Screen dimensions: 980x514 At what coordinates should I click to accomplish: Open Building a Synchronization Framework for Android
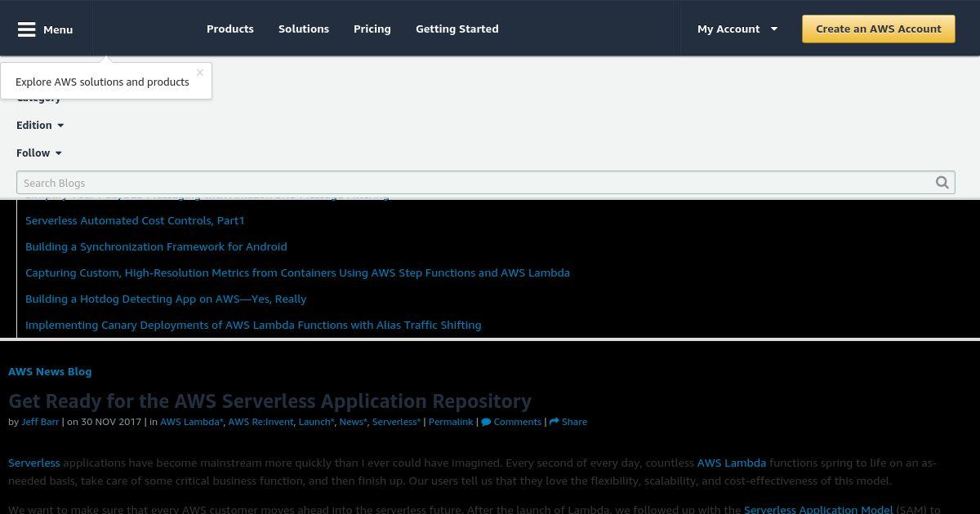pos(156,246)
